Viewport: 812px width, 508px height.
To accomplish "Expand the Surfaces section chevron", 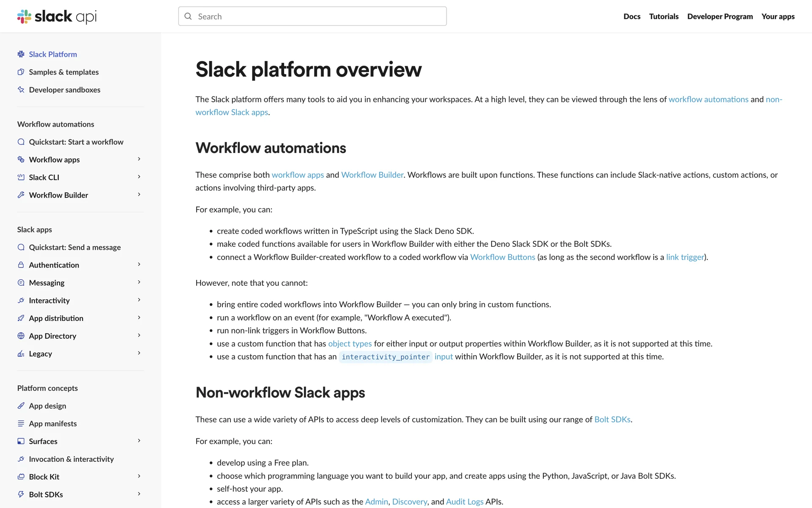I will pyautogui.click(x=139, y=441).
